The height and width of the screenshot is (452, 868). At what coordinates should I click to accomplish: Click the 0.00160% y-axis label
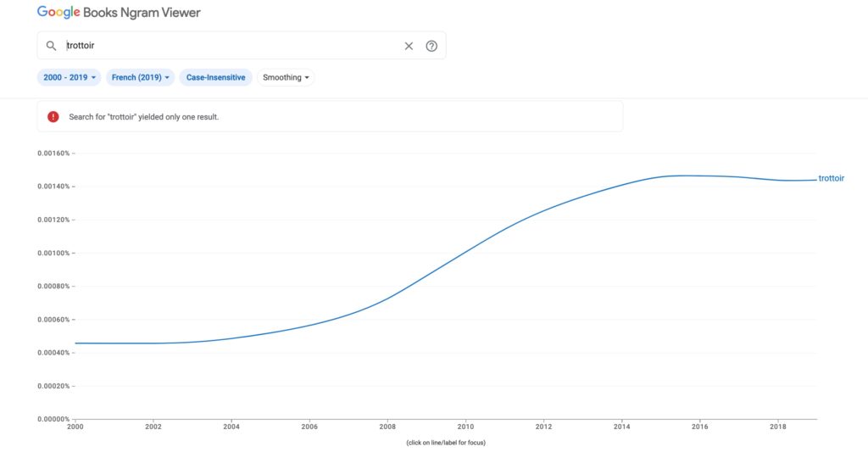(x=53, y=153)
